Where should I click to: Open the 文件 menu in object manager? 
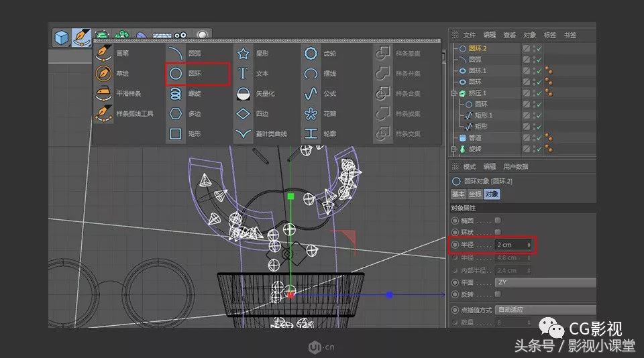pos(469,36)
